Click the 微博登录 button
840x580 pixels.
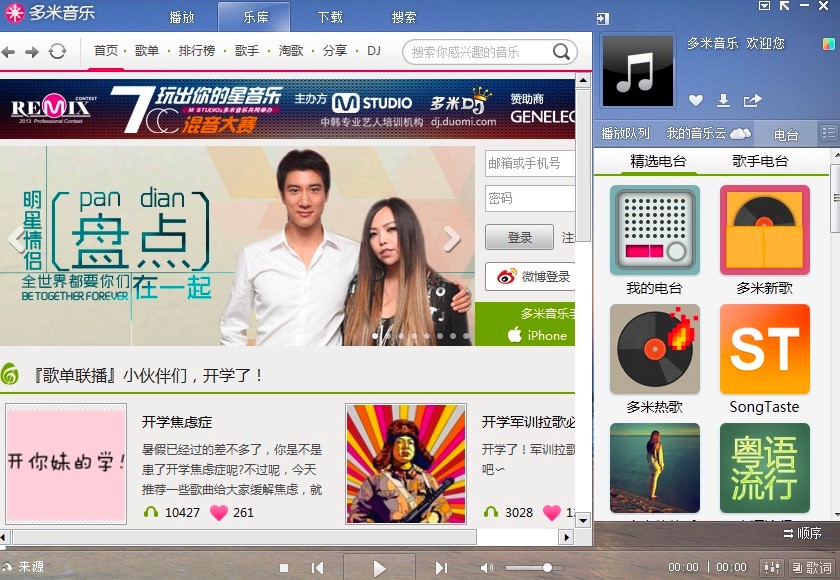click(530, 276)
